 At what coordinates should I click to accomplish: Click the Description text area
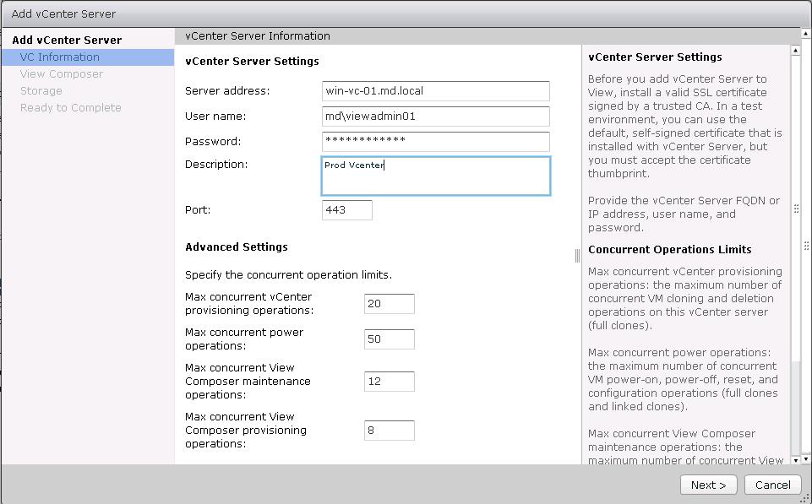pos(435,176)
